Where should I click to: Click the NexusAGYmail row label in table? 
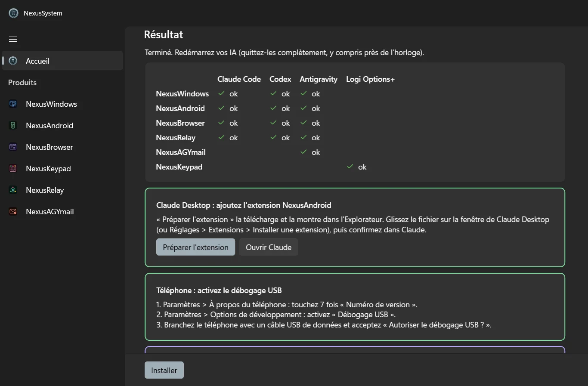click(x=181, y=152)
